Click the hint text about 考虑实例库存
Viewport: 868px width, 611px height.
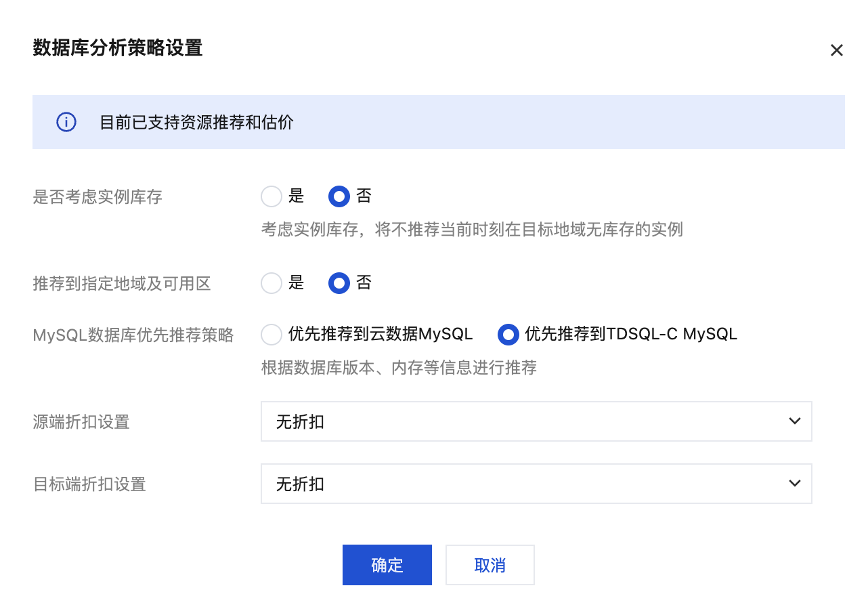tap(472, 230)
